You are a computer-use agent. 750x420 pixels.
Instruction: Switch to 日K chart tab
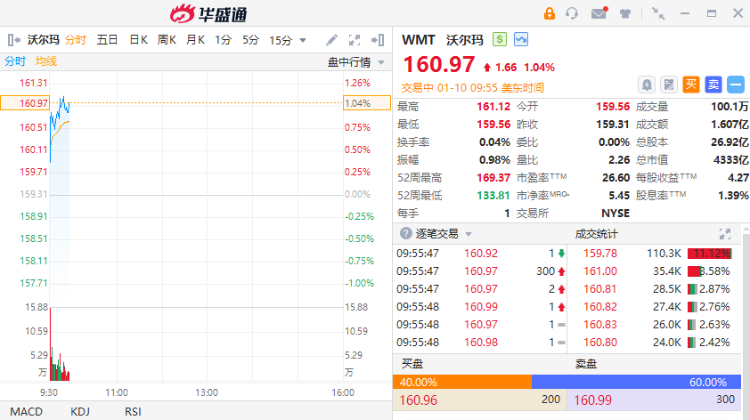coord(138,40)
